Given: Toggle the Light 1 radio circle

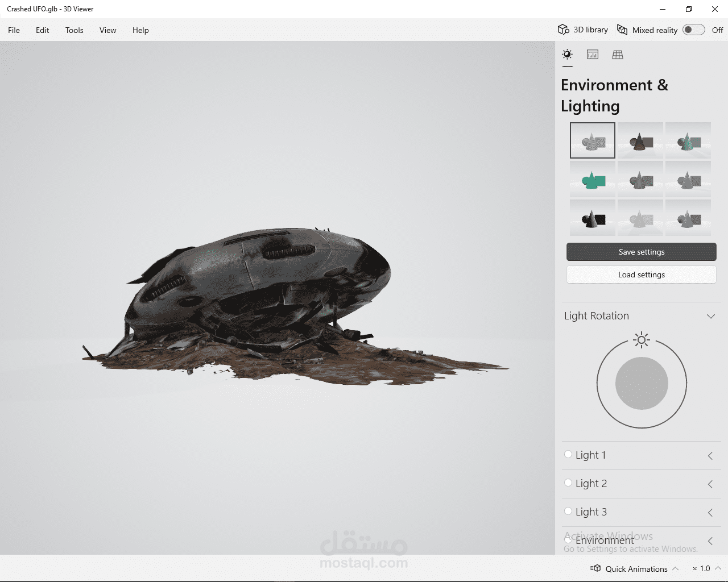Looking at the screenshot, I should (x=568, y=455).
